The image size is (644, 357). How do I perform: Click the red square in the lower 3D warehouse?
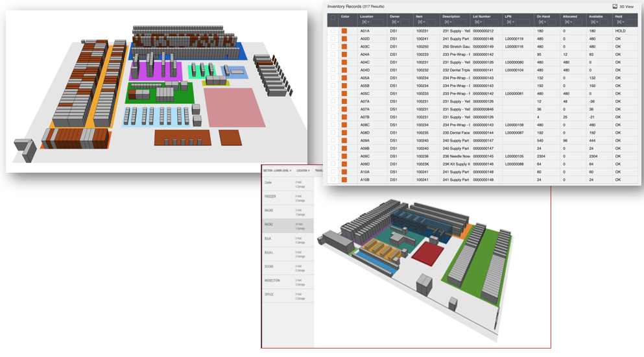click(x=425, y=253)
